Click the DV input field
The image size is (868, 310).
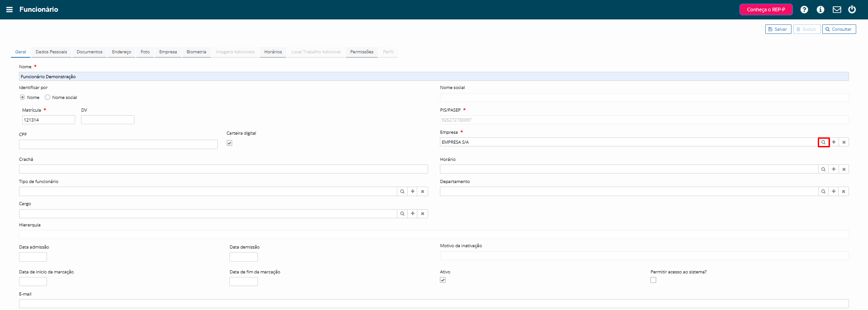(108, 120)
